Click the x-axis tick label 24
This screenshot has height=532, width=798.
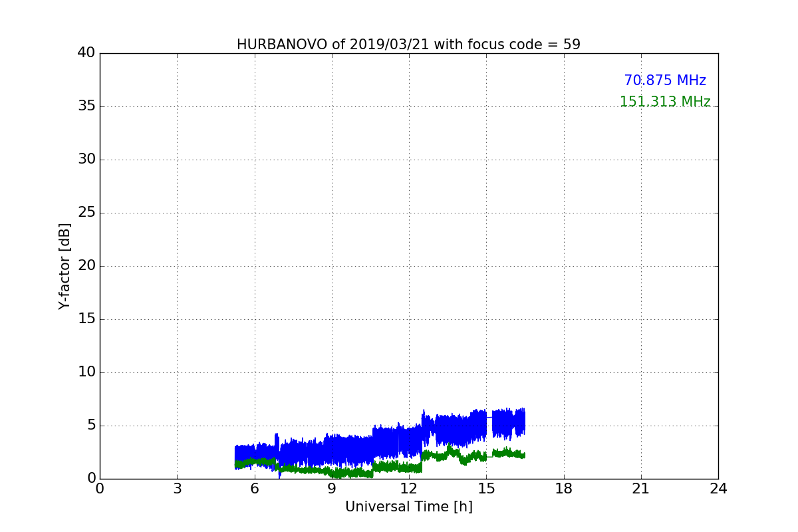(718, 489)
